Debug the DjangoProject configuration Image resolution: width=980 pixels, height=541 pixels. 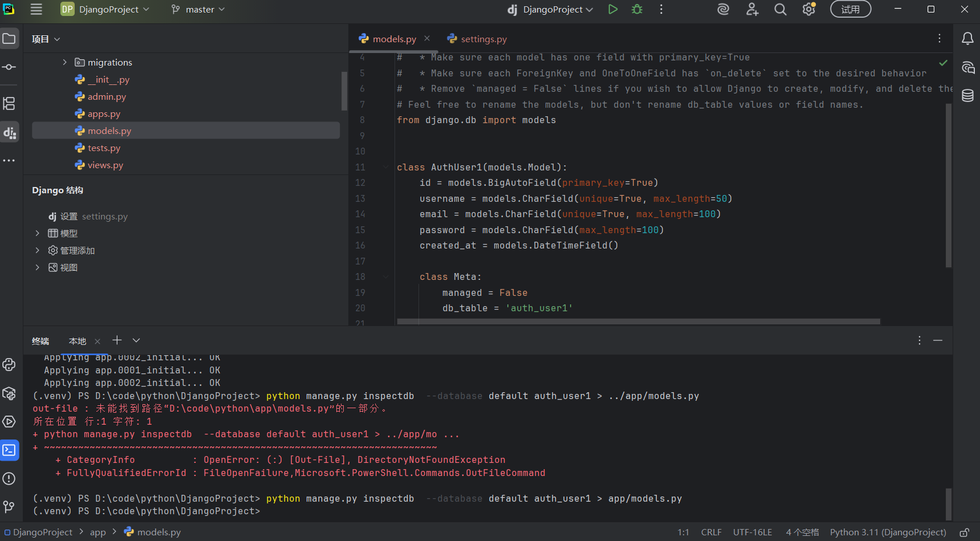pos(637,9)
